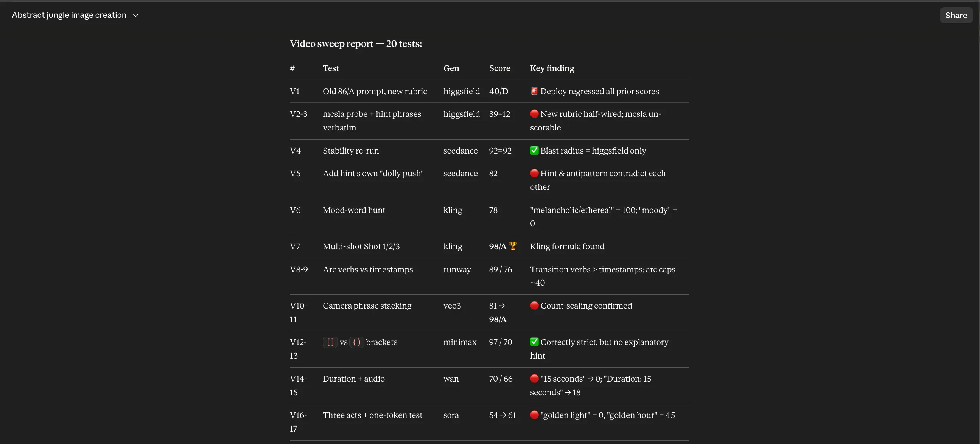Click the red circle before Count-scaling confirmed
Viewport: 980px width, 444px height.
[x=534, y=305]
